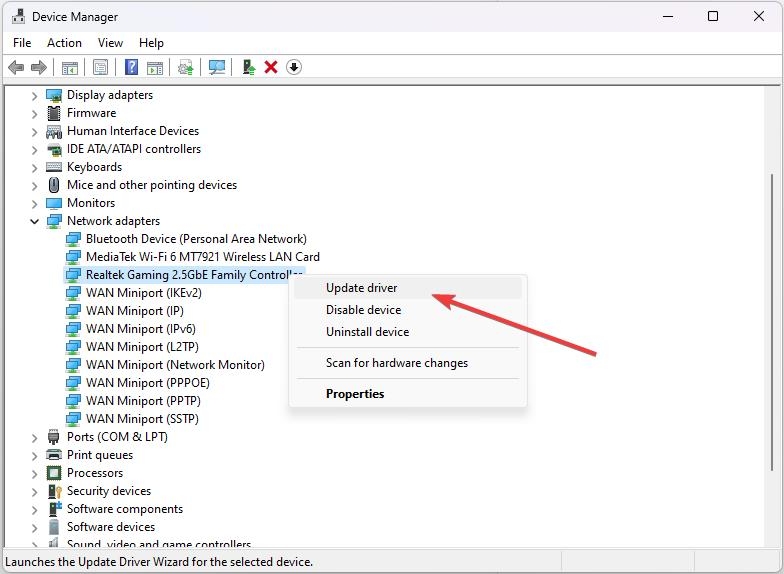This screenshot has width=784, height=574.
Task: Click the Processors chip icon
Action: pyautogui.click(x=54, y=473)
